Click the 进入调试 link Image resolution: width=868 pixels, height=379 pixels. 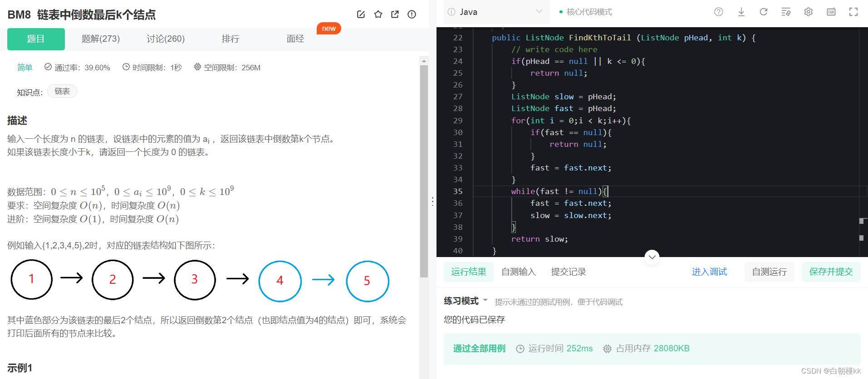click(709, 272)
